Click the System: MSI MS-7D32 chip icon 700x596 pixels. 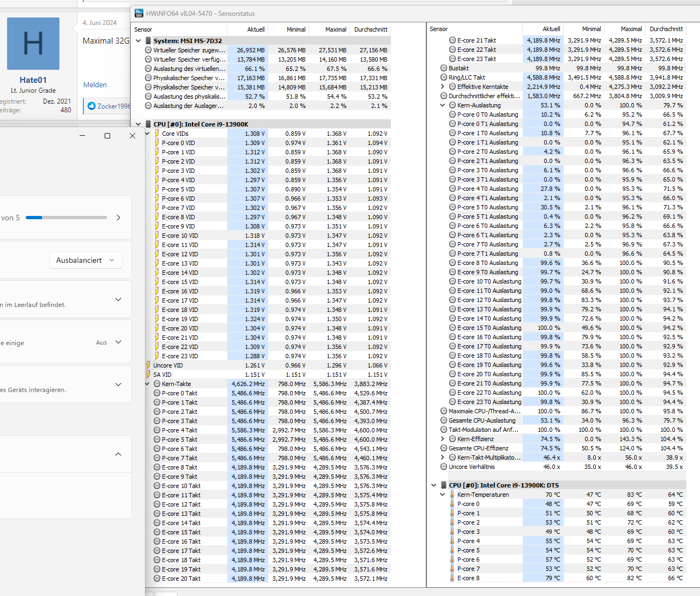[x=148, y=40]
